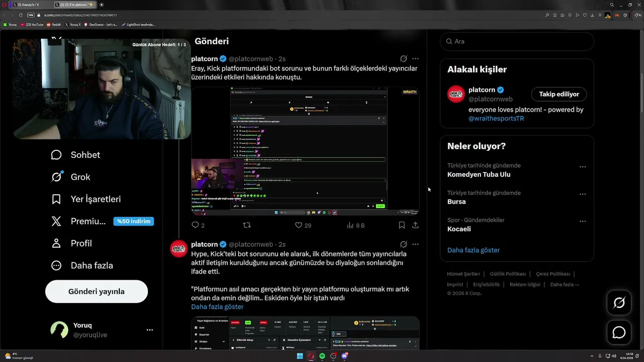This screenshot has width=644, height=362.
Task: Bookmark the Eray post
Action: click(401, 225)
